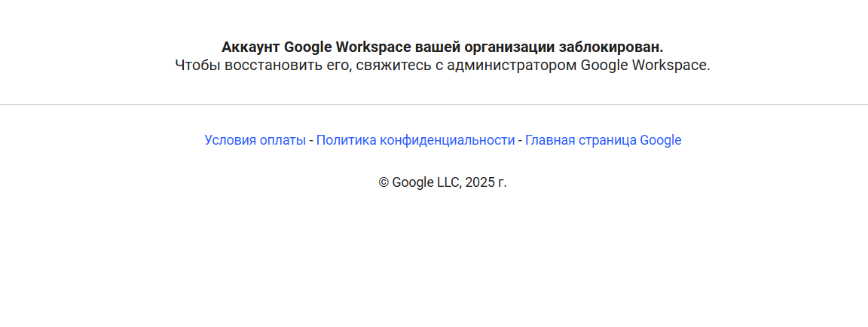868x327 pixels.
Task: Click the word Чтобы in the message
Action: [x=196, y=65]
